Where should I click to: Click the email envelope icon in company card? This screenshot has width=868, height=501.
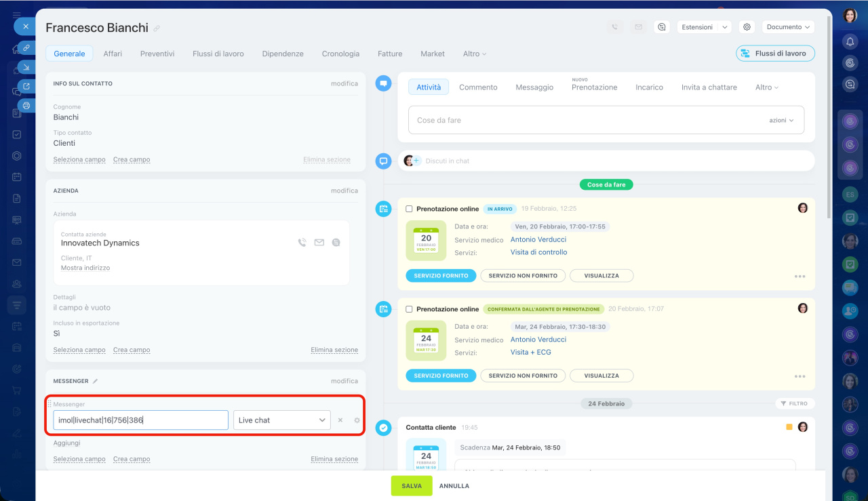(x=319, y=243)
